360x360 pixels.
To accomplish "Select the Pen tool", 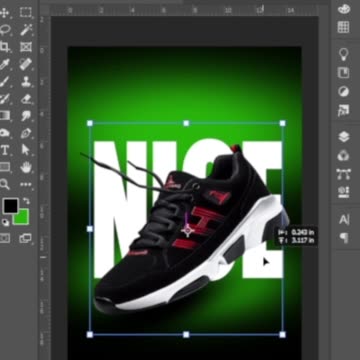I will 26,133.
